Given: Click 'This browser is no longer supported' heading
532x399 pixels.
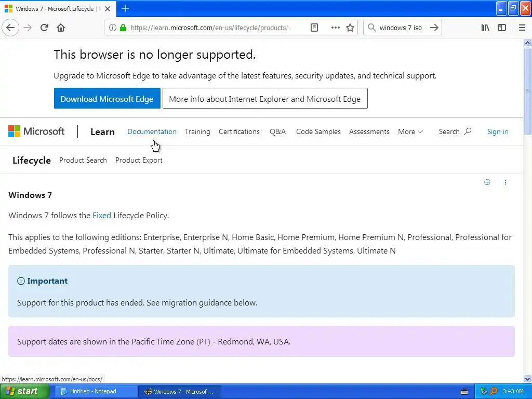Looking at the screenshot, I should (x=154, y=55).
